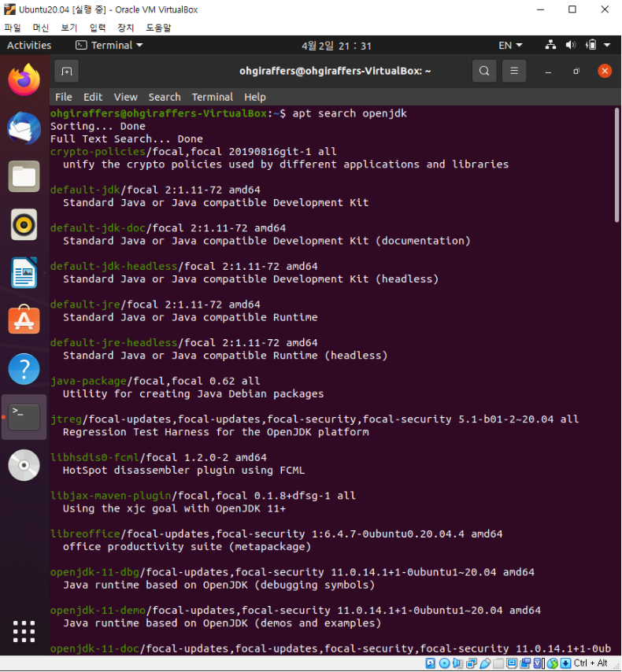
Task: Open system menu dropdown arrow in top bar
Action: 607,45
